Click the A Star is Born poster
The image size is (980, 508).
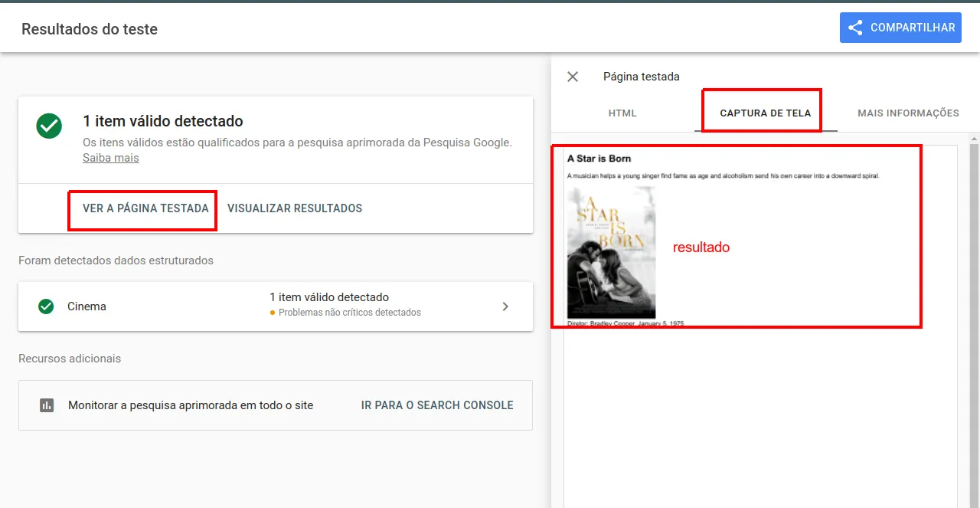click(611, 253)
